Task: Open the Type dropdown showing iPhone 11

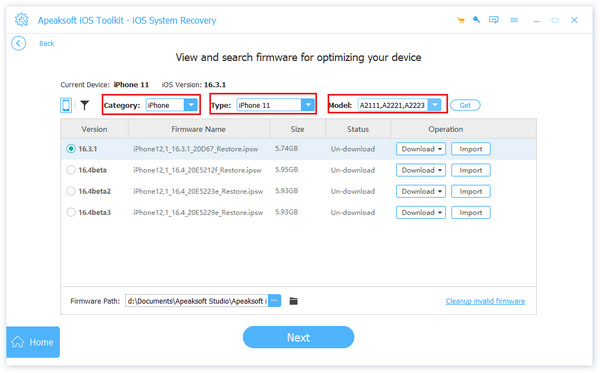Action: point(275,105)
